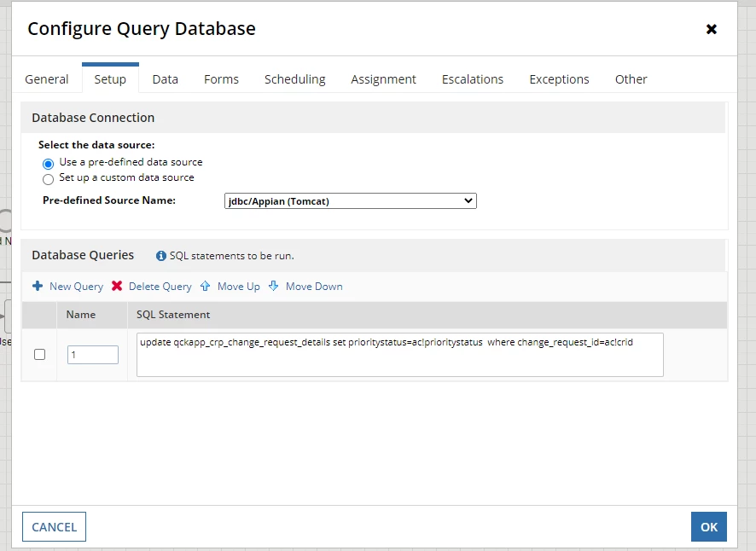
Task: Open the Exceptions tab
Action: tap(559, 79)
